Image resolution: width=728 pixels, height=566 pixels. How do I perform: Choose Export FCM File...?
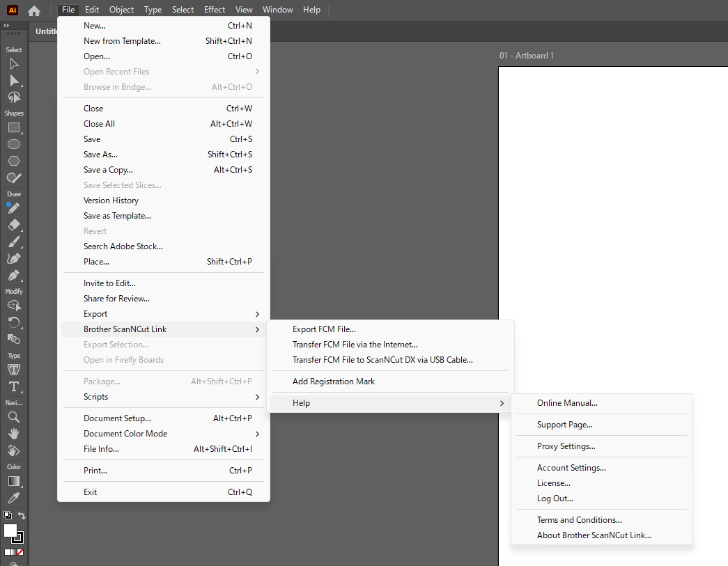pos(390,329)
